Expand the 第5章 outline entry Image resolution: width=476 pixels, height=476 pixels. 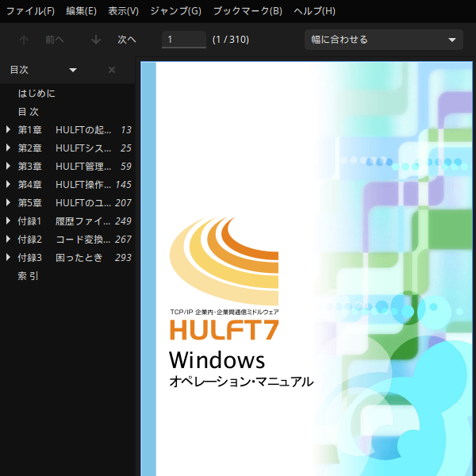coord(9,203)
